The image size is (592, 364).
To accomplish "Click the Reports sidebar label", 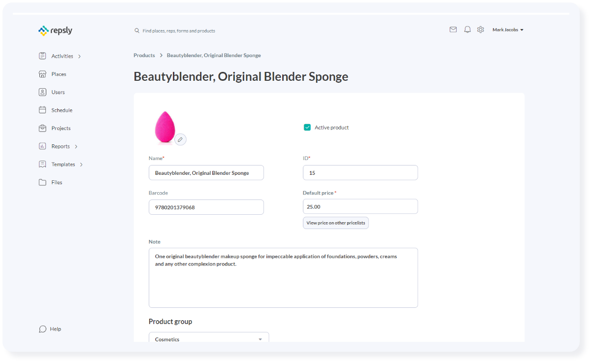I will [x=61, y=146].
